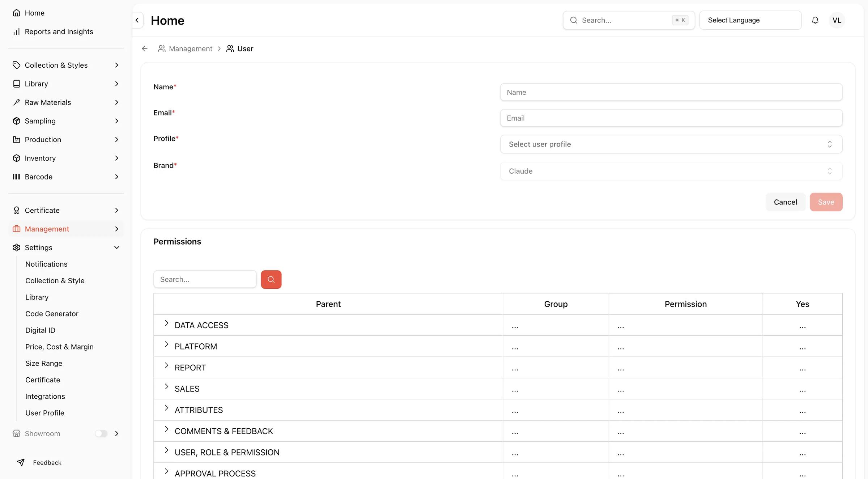
Task: Expand the USER, ROLE & PERMISSION row
Action: pyautogui.click(x=166, y=450)
